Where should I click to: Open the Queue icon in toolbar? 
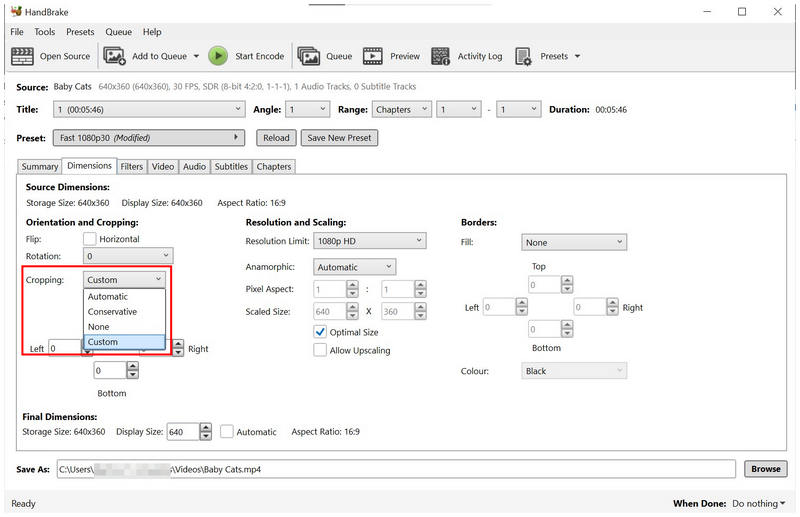(x=309, y=56)
